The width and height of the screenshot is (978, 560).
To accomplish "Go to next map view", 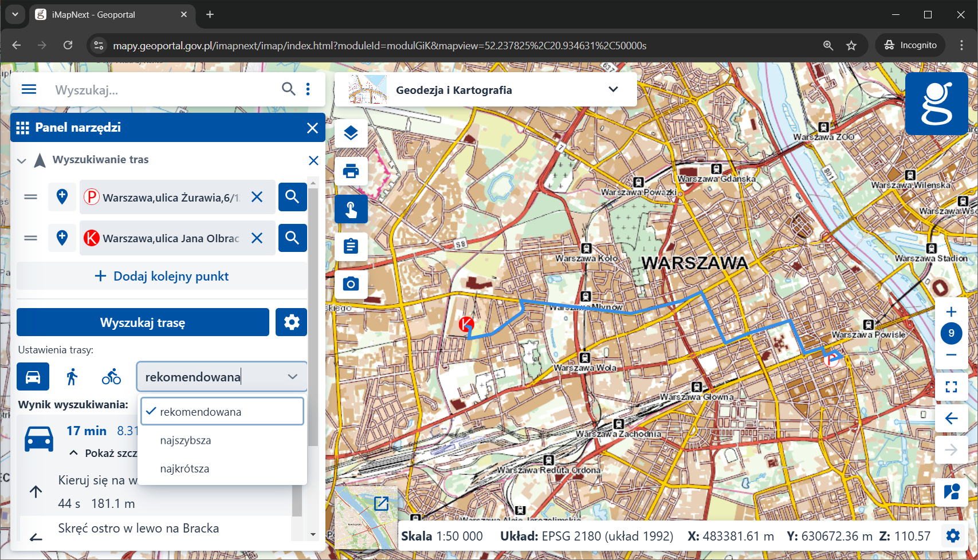I will [951, 450].
